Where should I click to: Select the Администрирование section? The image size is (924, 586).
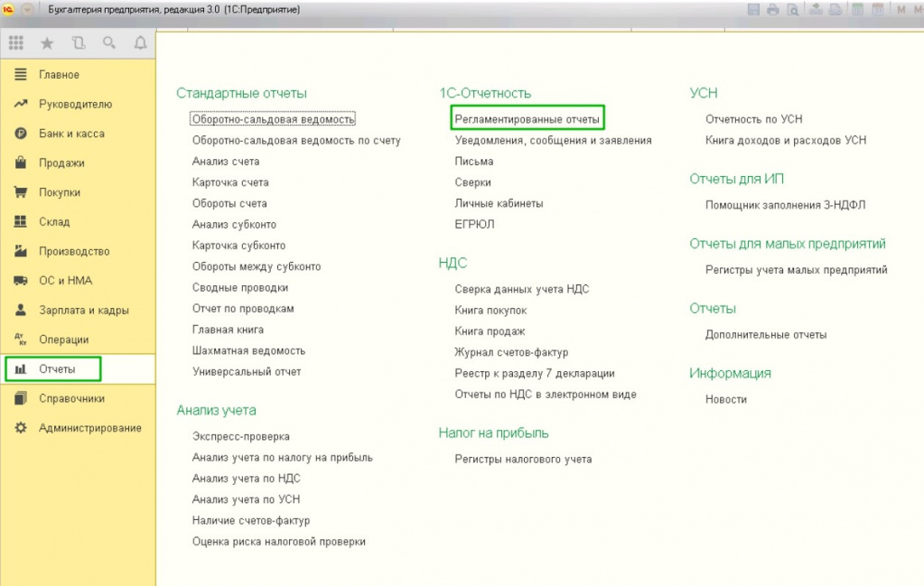(90, 428)
